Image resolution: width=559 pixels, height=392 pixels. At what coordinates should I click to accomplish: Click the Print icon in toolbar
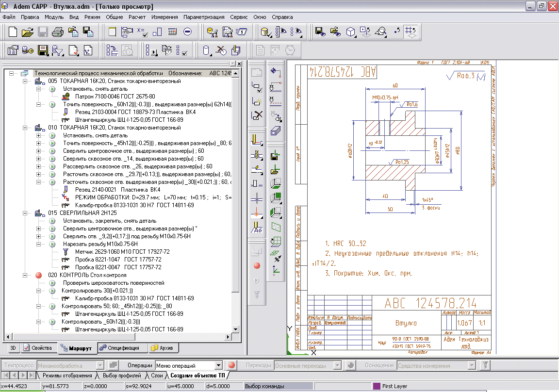click(x=58, y=32)
